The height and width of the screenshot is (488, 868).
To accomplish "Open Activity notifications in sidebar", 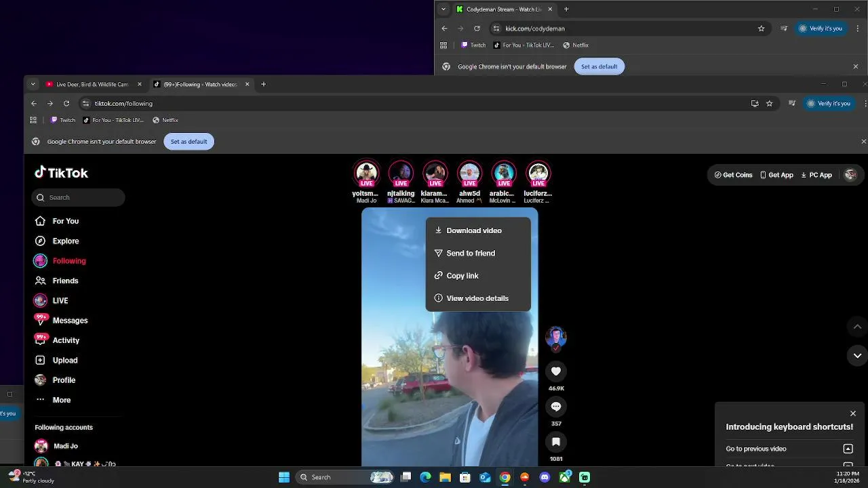I will 58,340.
